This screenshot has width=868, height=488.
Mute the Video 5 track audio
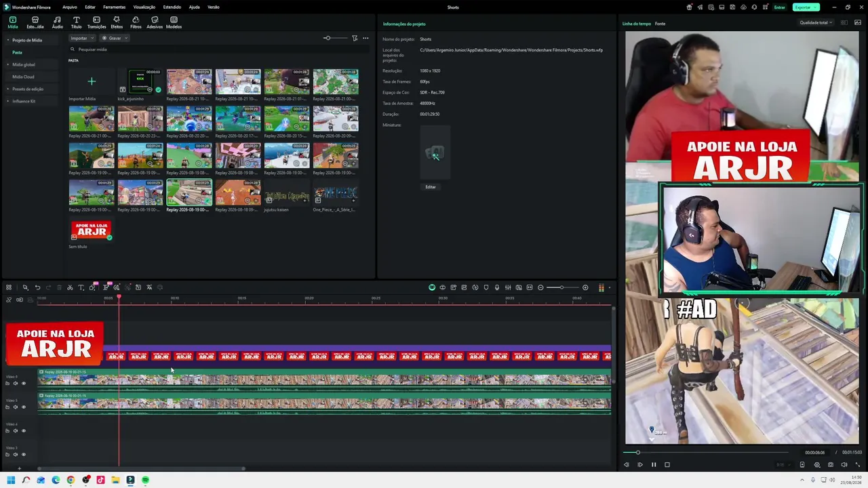(16, 407)
